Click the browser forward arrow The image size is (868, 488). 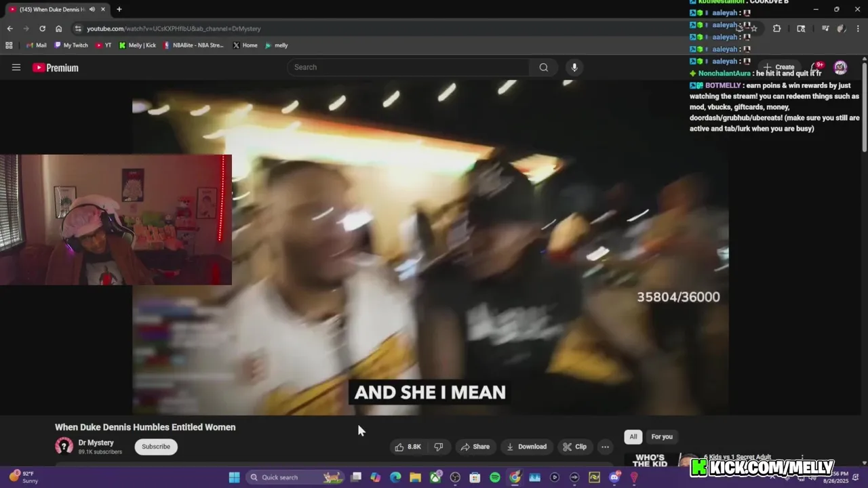tap(26, 28)
